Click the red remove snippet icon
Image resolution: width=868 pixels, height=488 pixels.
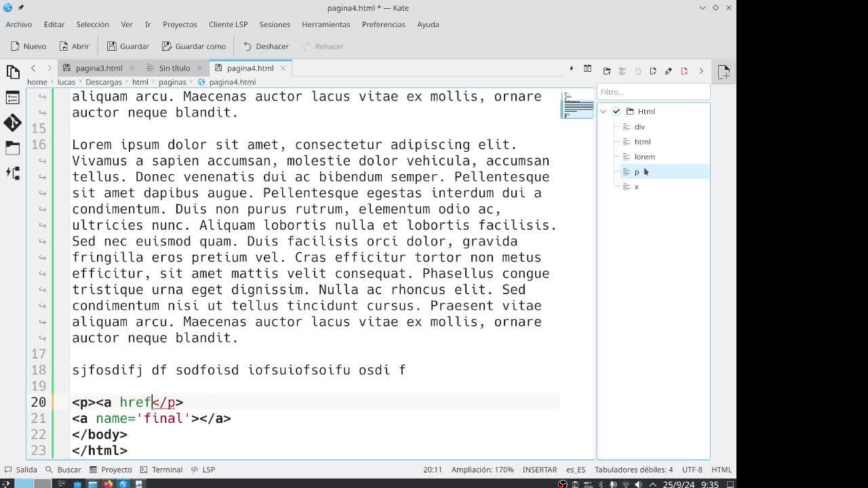(684, 71)
